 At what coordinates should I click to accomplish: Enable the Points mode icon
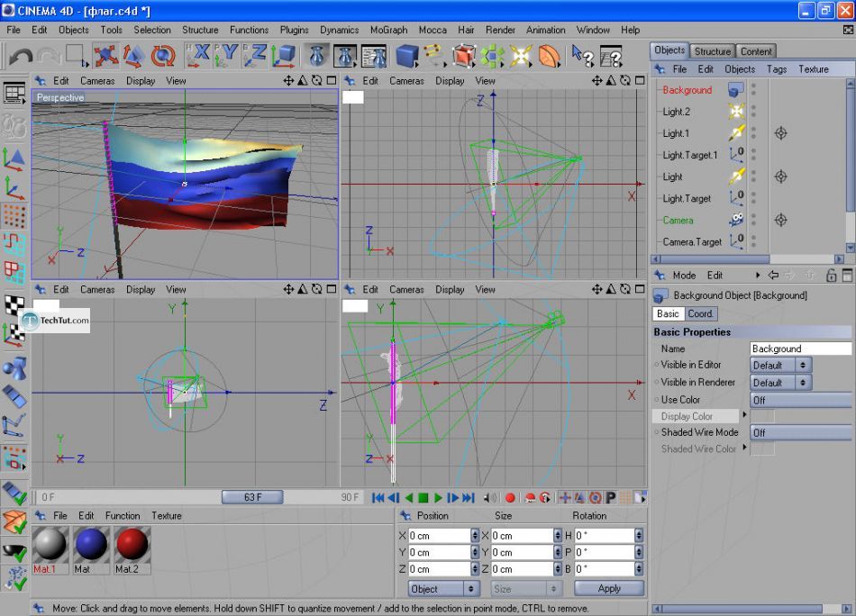14,216
